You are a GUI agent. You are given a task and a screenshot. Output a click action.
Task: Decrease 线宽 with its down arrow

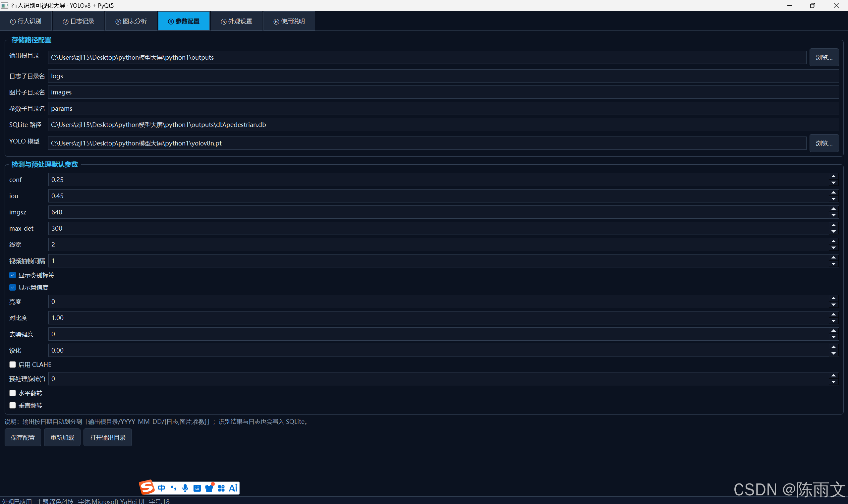[833, 248]
